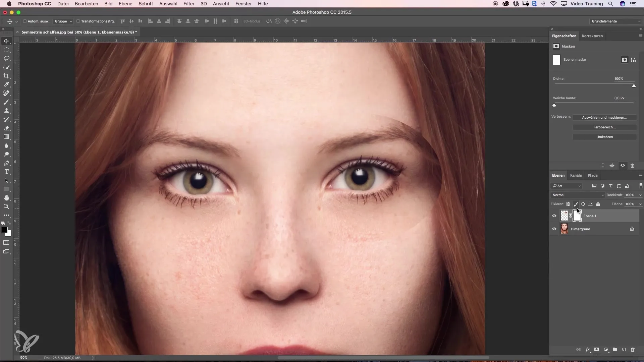Viewport: 644px width, 362px height.
Task: Open the Gruppe dropdown
Action: (63, 21)
